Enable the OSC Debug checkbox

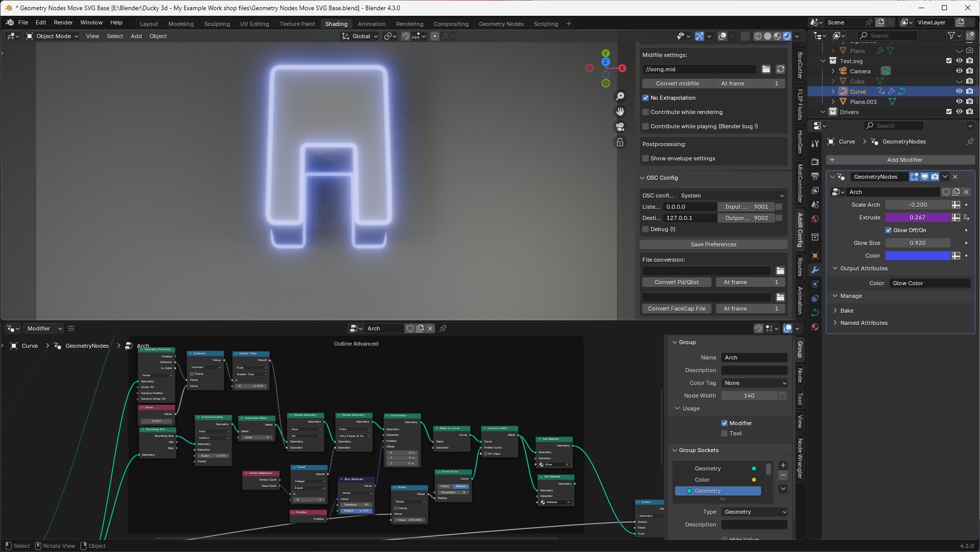point(646,229)
